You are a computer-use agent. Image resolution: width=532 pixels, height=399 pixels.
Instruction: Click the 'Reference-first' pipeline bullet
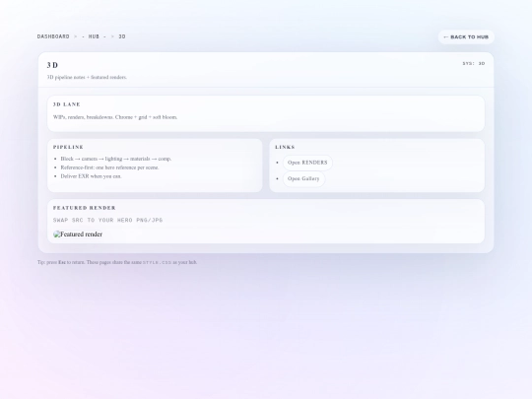click(109, 167)
